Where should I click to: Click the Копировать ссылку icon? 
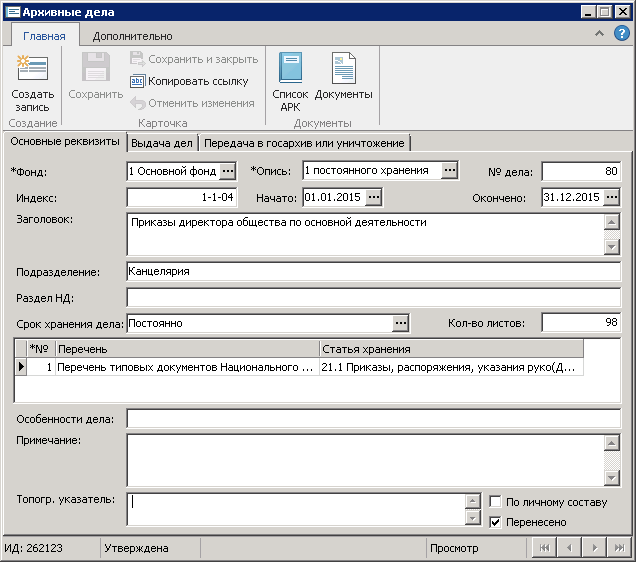coord(138,81)
